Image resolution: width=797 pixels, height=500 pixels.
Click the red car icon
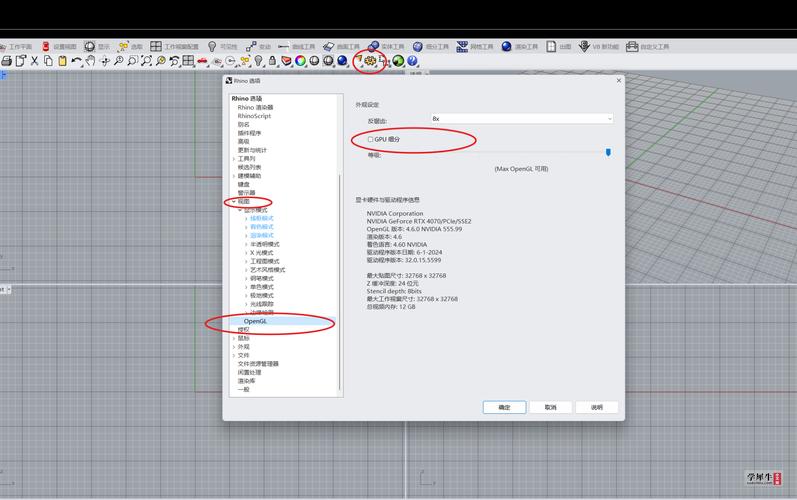[x=202, y=61]
